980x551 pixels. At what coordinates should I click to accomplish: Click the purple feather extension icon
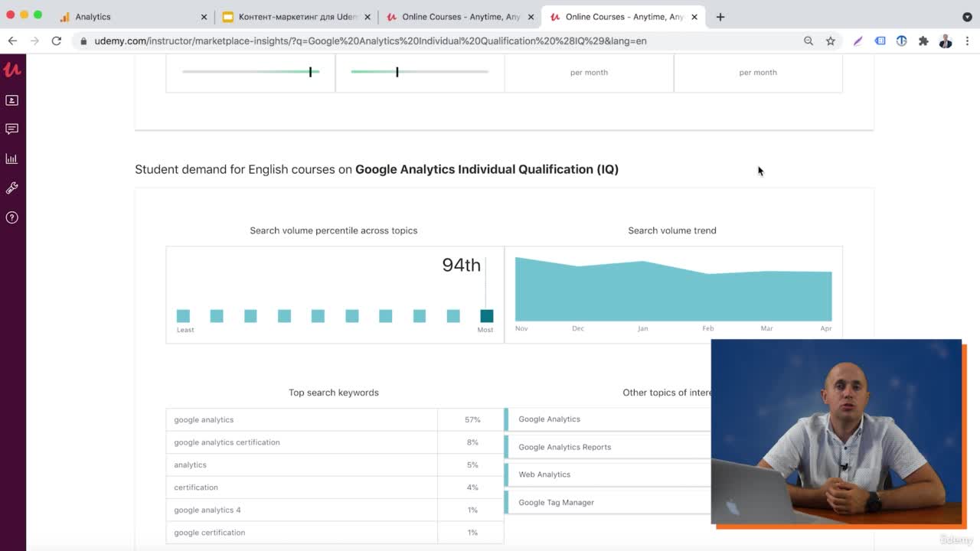(858, 41)
